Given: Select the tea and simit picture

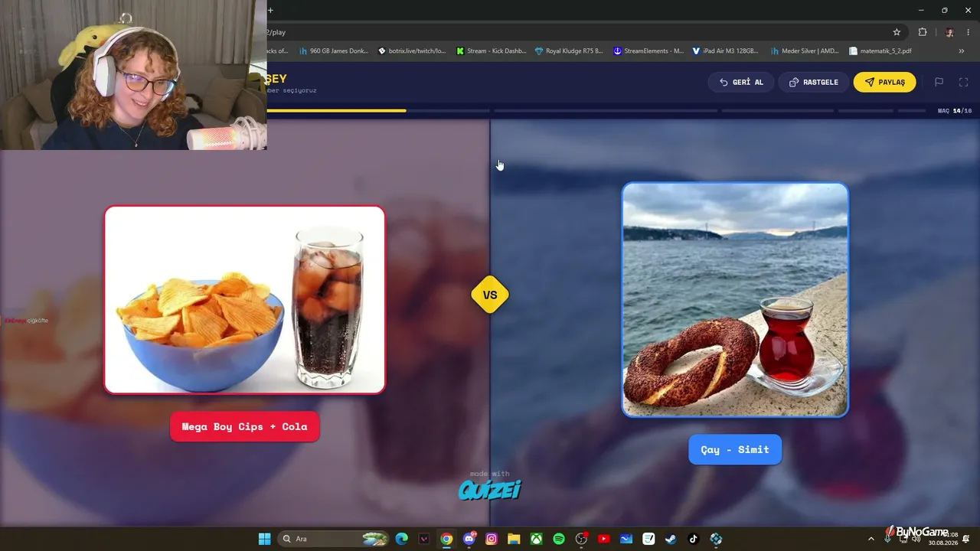Looking at the screenshot, I should coord(735,300).
